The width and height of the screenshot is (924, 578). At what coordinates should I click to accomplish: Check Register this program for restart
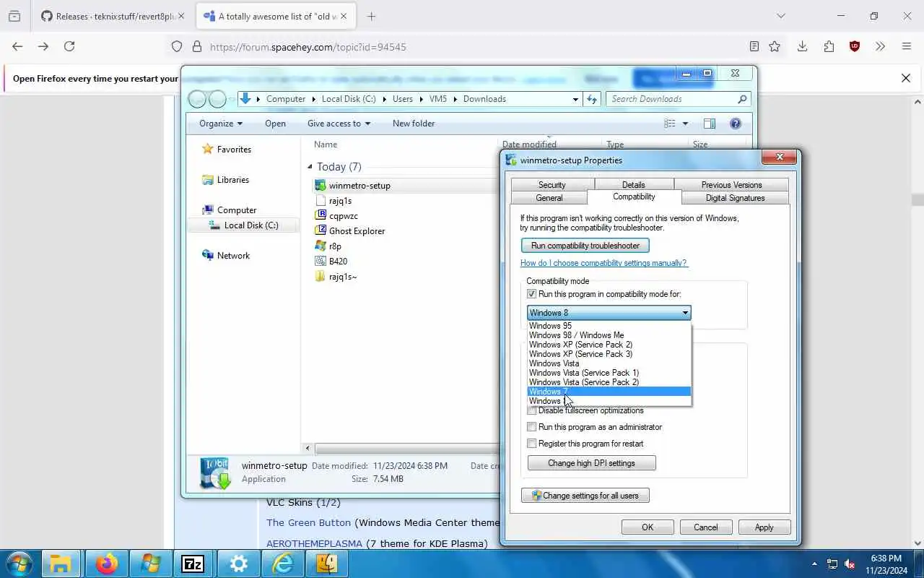pos(532,444)
